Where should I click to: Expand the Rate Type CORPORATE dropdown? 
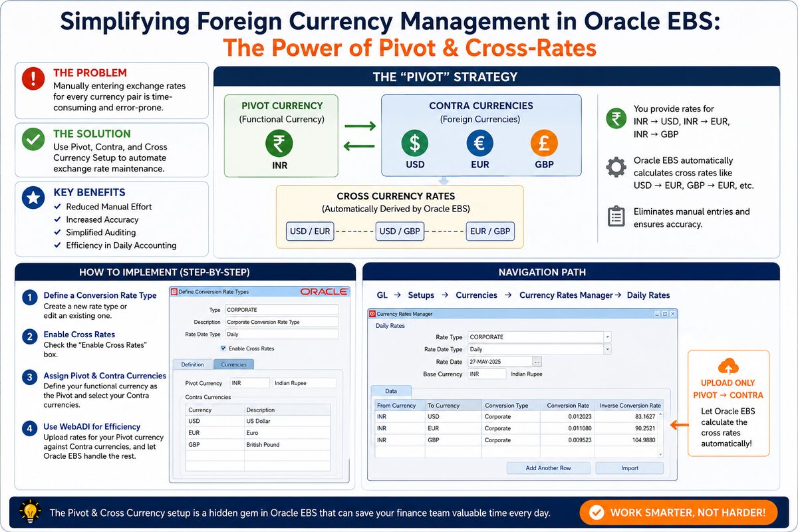[x=607, y=337]
